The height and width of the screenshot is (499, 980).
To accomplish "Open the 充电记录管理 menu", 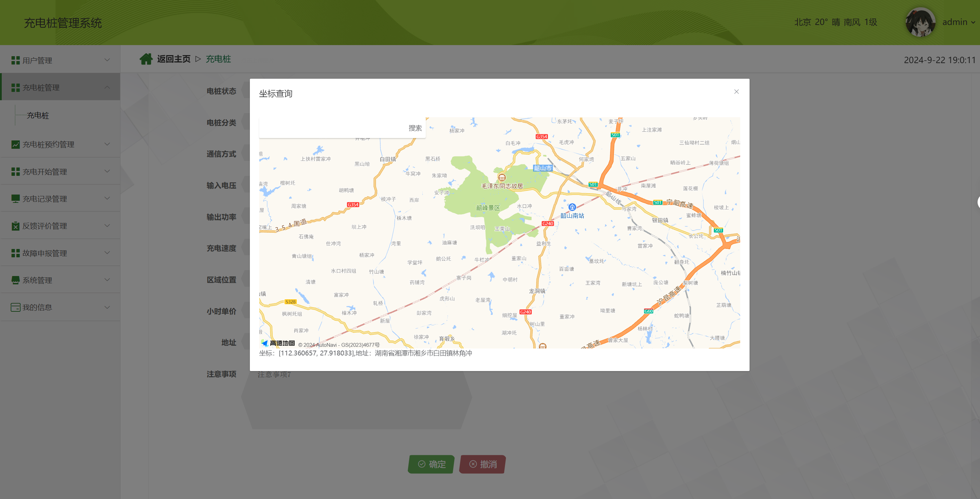I will pyautogui.click(x=60, y=199).
